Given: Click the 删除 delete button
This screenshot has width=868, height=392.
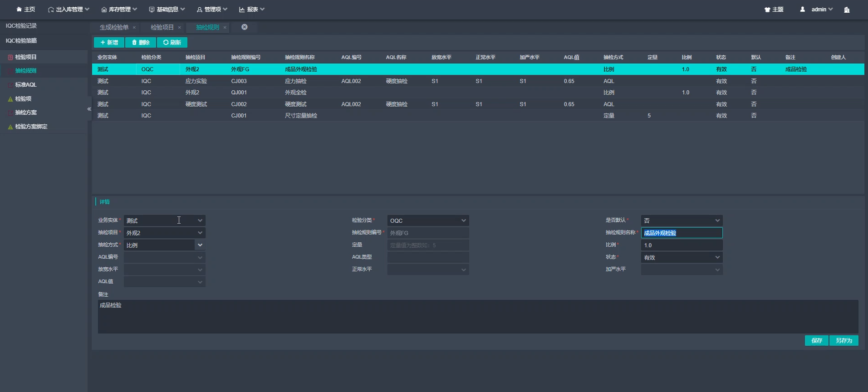Looking at the screenshot, I should [141, 42].
